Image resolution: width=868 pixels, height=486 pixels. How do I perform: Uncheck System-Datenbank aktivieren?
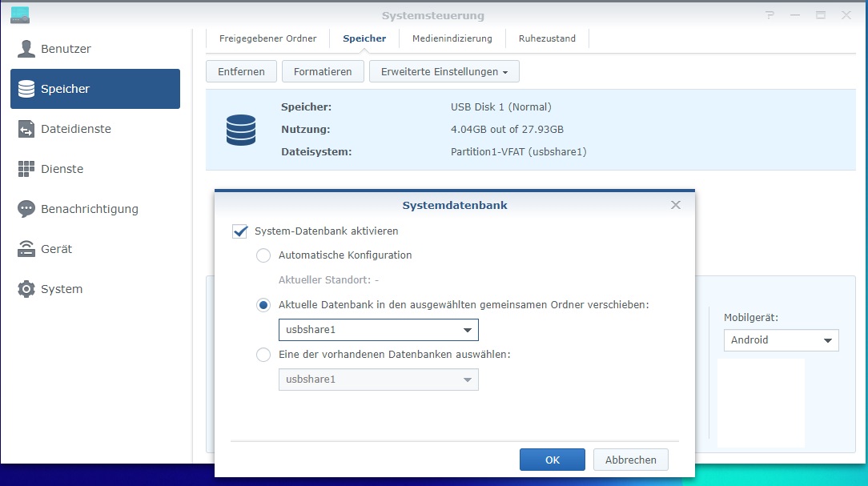click(239, 231)
